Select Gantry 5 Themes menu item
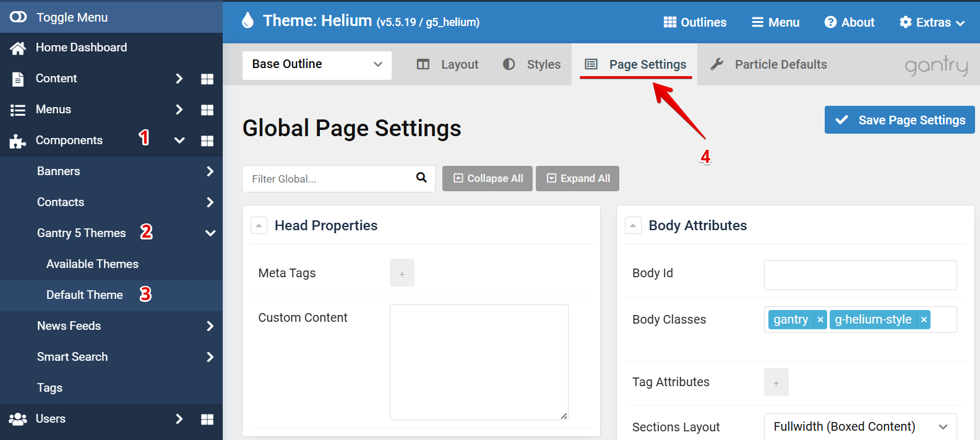 pyautogui.click(x=81, y=233)
